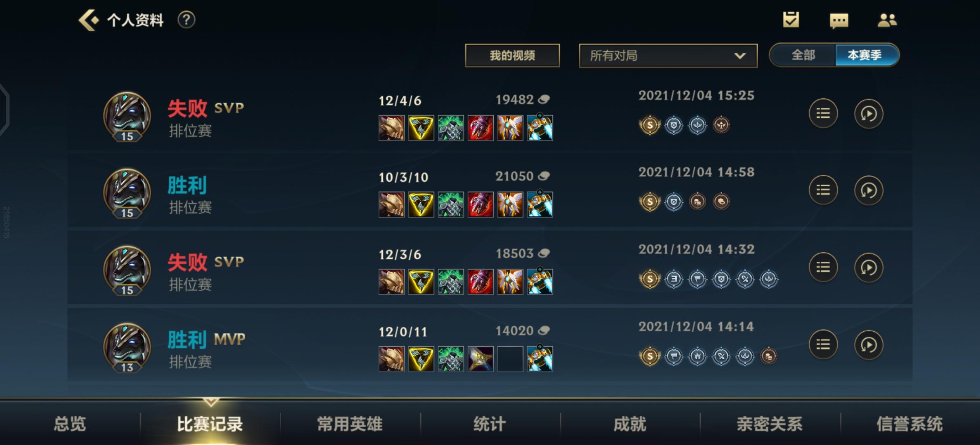
Task: Expand the 所有对局 match-type dropdown
Action: point(668,56)
